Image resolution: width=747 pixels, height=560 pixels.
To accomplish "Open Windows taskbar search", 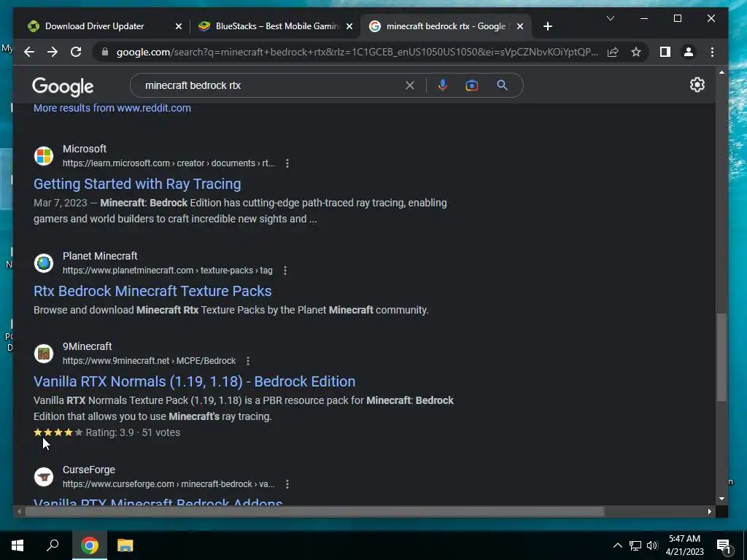I will (53, 545).
